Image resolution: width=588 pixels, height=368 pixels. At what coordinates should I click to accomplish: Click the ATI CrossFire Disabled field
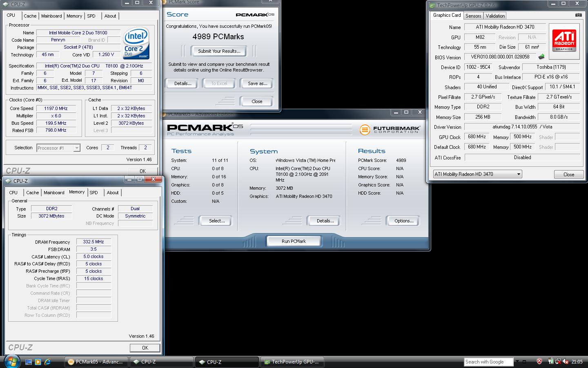(522, 157)
